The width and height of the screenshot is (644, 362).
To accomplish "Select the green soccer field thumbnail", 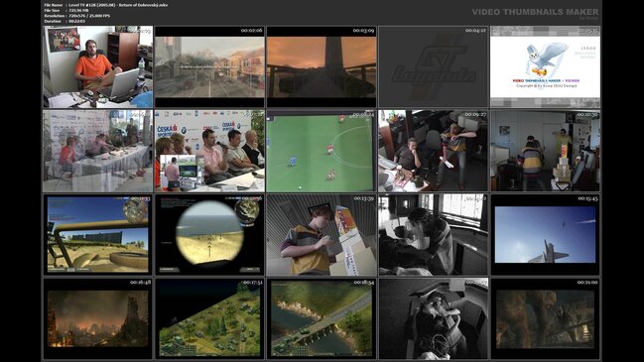I will point(322,151).
